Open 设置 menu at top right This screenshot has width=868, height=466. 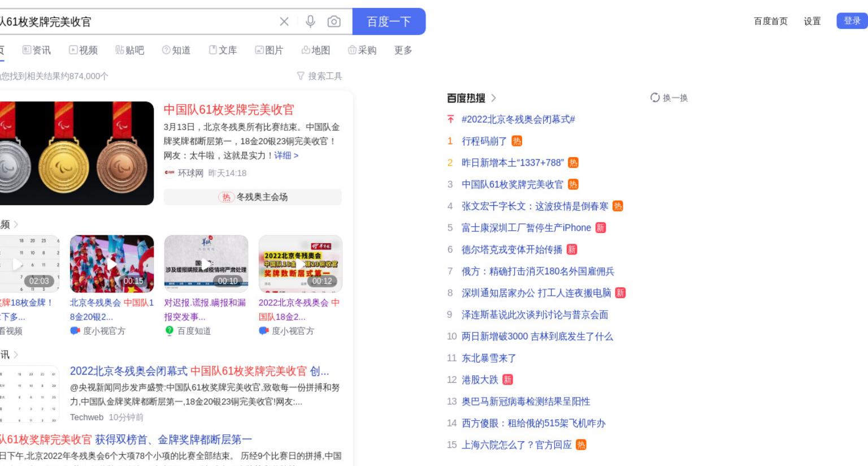pyautogui.click(x=812, y=21)
